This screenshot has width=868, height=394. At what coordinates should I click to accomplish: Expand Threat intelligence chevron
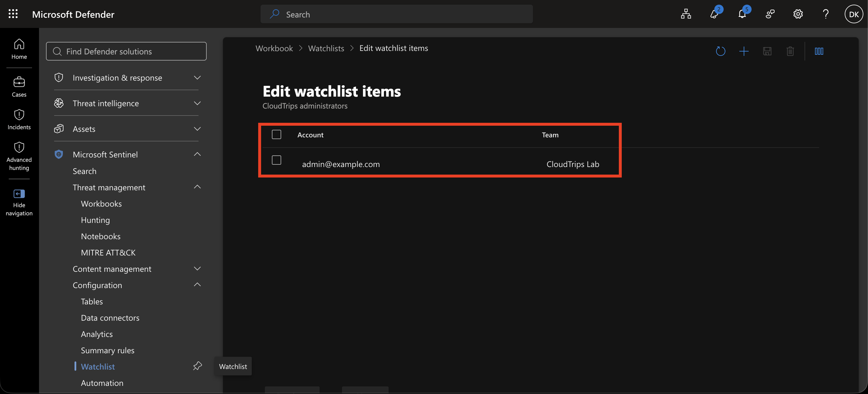(197, 103)
